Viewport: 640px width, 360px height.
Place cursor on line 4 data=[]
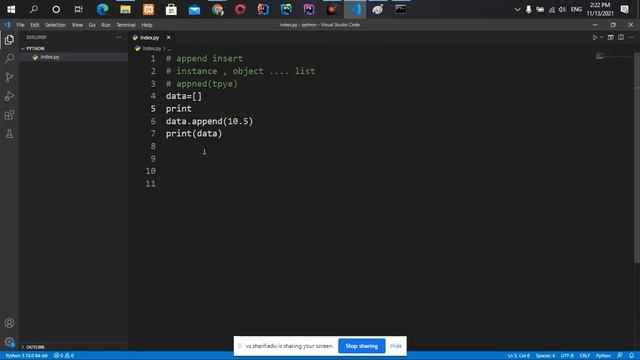[184, 96]
